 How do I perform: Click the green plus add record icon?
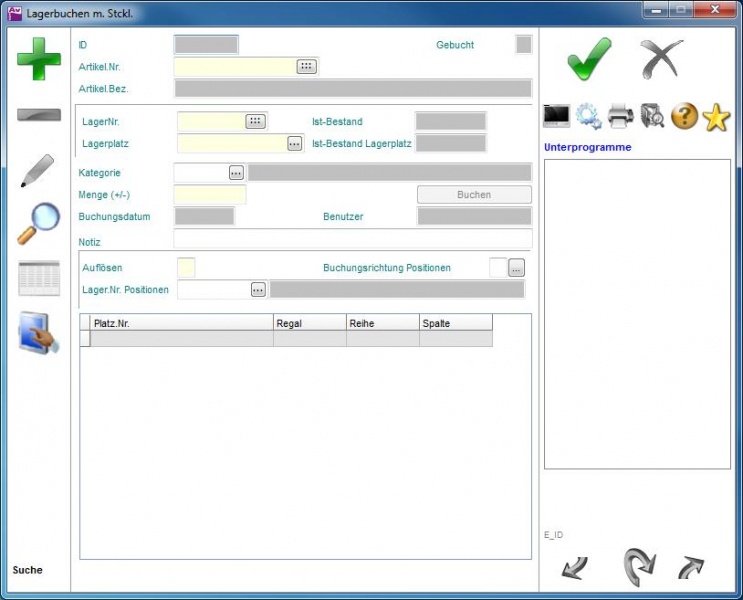39,59
